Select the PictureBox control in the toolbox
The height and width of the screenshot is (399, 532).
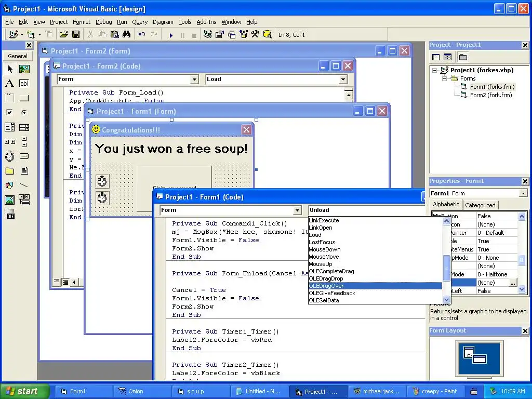pyautogui.click(x=24, y=69)
